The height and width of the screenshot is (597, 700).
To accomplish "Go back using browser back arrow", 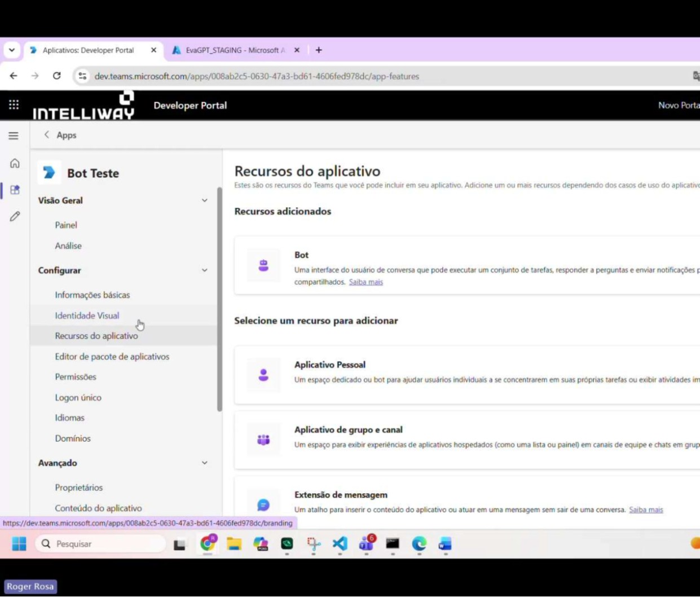I will 14,76.
